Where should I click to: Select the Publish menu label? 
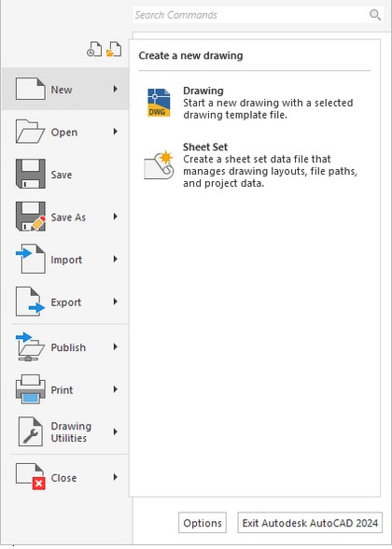tap(68, 347)
